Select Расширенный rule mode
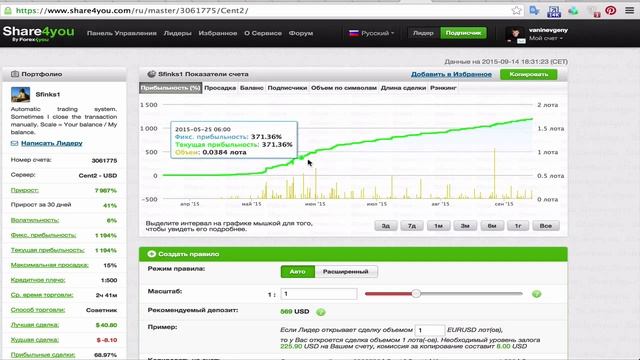Screen dimensions: 640x360 (346, 272)
